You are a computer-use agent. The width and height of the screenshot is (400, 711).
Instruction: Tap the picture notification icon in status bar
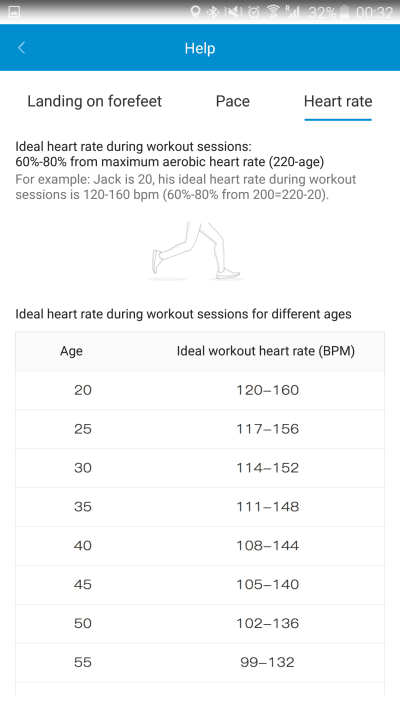[x=15, y=12]
